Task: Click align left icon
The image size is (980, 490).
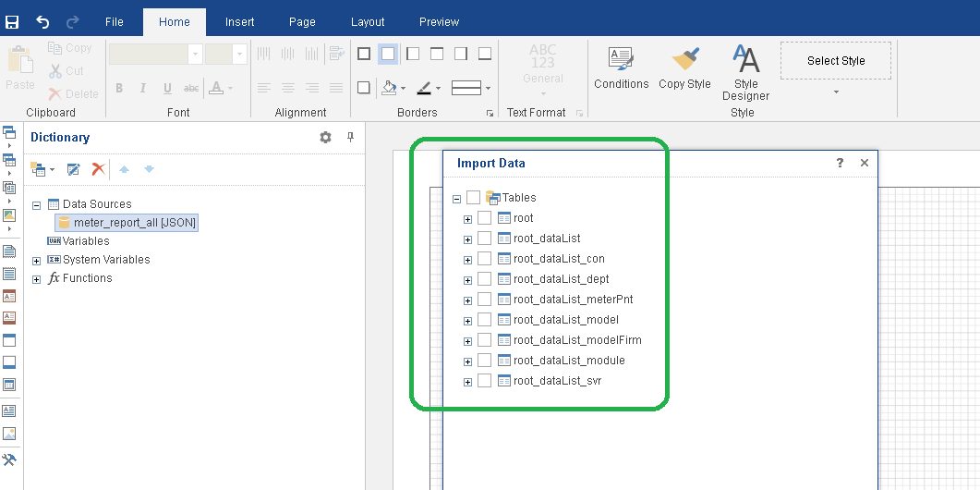Action: [x=264, y=88]
